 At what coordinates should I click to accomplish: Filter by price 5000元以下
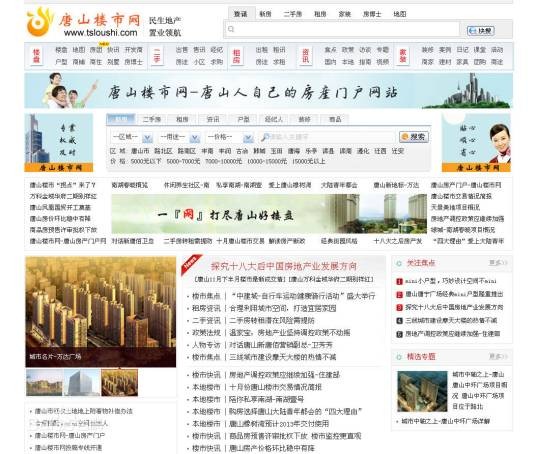pyautogui.click(x=146, y=161)
